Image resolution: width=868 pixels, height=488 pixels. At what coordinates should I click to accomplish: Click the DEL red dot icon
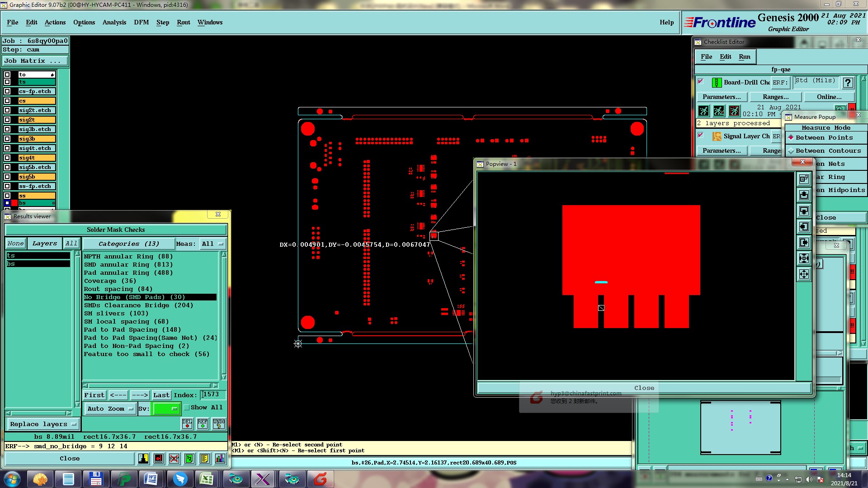pos(187,423)
